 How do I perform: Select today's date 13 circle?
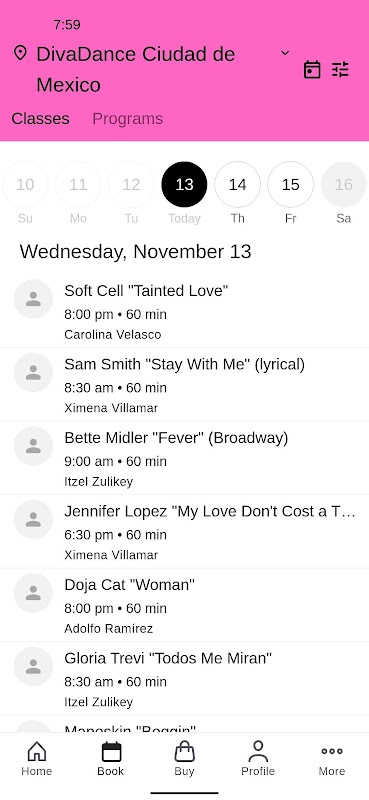click(184, 185)
